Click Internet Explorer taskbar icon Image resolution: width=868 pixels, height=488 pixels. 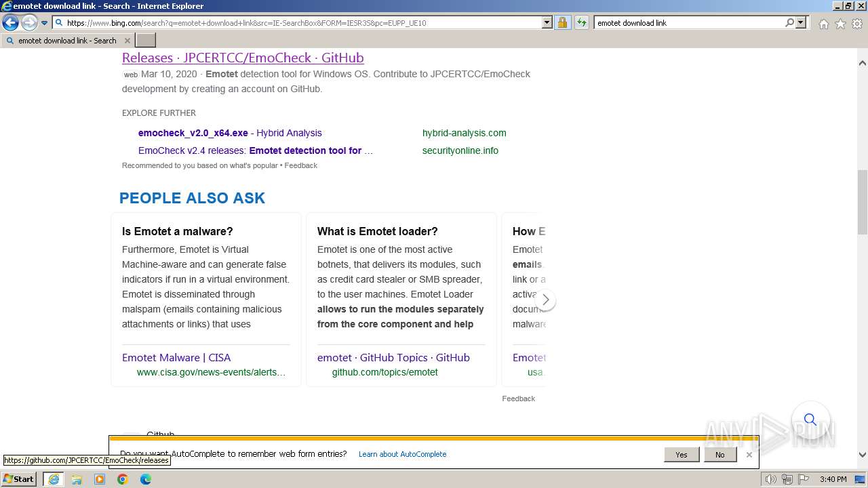(54, 479)
